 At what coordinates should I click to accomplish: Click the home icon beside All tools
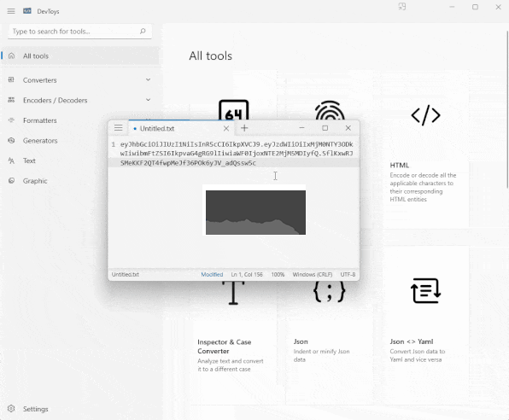[x=11, y=55]
